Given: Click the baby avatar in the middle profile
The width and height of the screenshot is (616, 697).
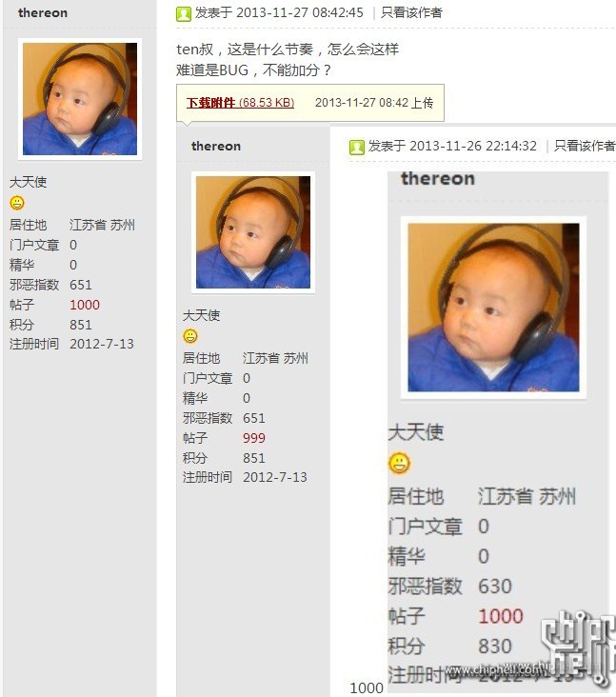Looking at the screenshot, I should click(253, 232).
